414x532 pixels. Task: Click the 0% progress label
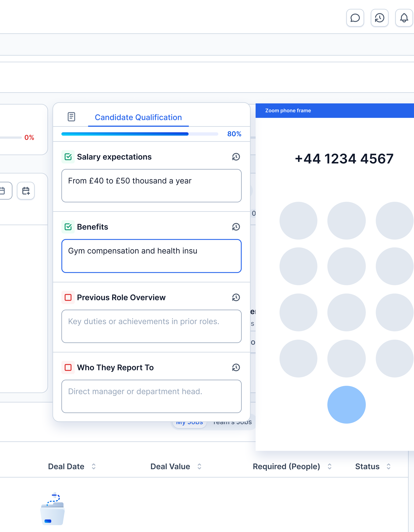[29, 138]
